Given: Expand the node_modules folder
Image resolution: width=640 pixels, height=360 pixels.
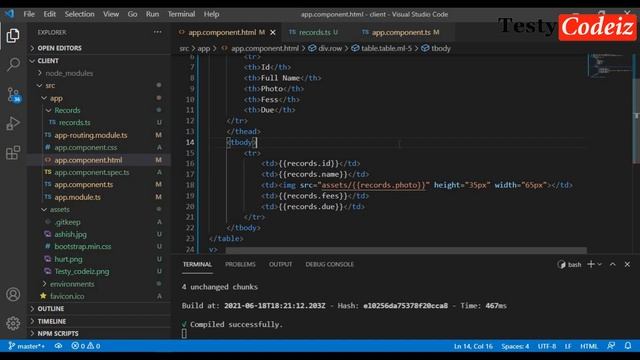Looking at the screenshot, I should point(69,73).
